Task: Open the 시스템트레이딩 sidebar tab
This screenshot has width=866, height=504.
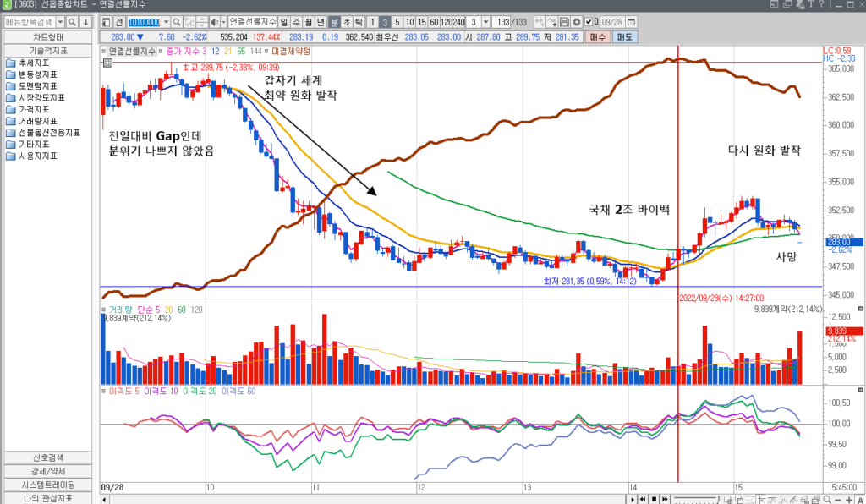Action: 47,485
